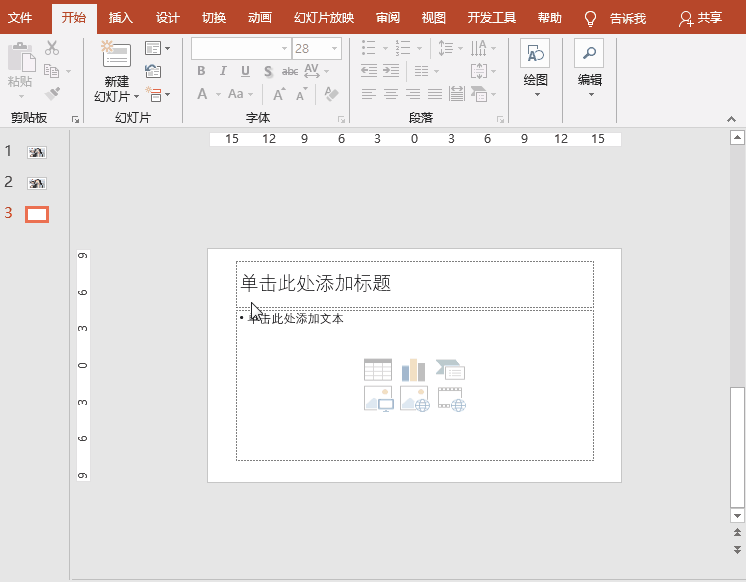Screen dimensions: 746x582
Task: Decrease font size with the small A
Action: 302,94
